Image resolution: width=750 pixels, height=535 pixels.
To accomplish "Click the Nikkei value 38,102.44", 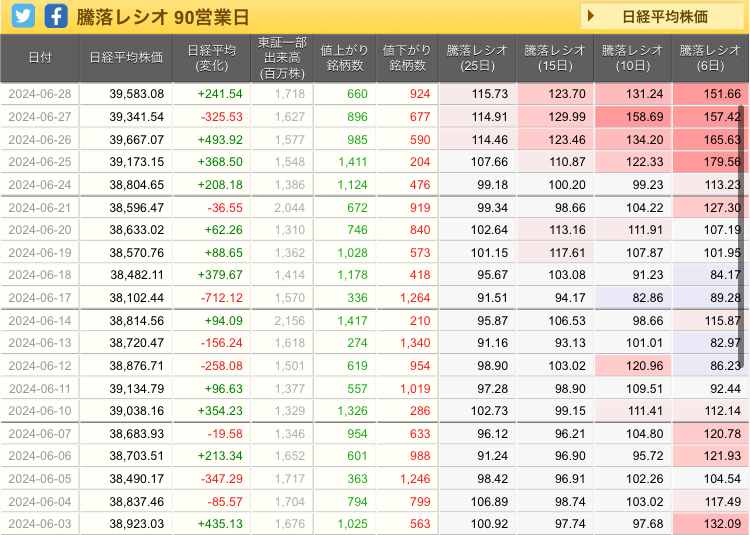I will click(136, 297).
